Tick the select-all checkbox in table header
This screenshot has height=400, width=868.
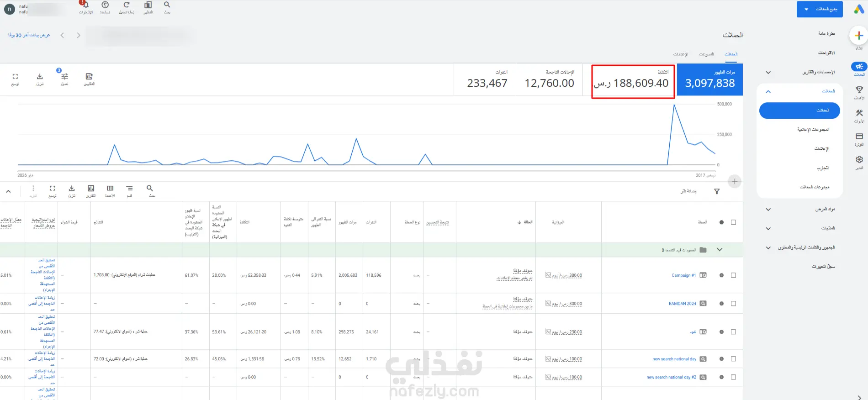733,222
